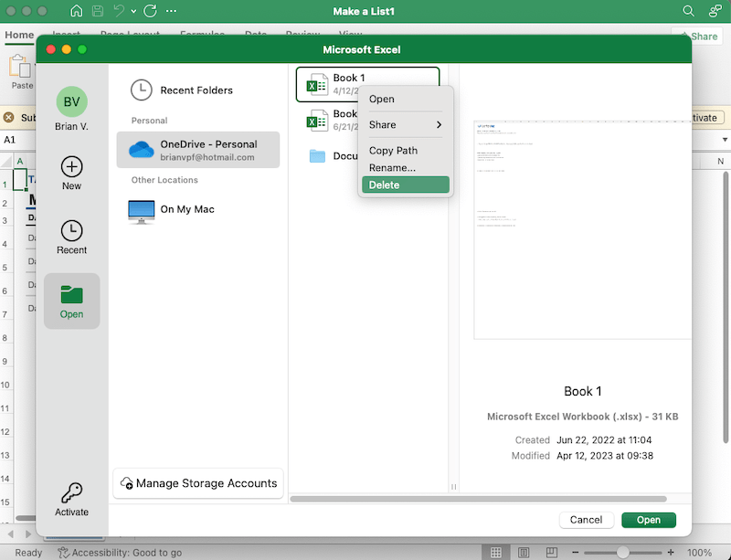Switch to Page Break Preview icon
Viewport: 731px width, 560px height.
[x=552, y=553]
